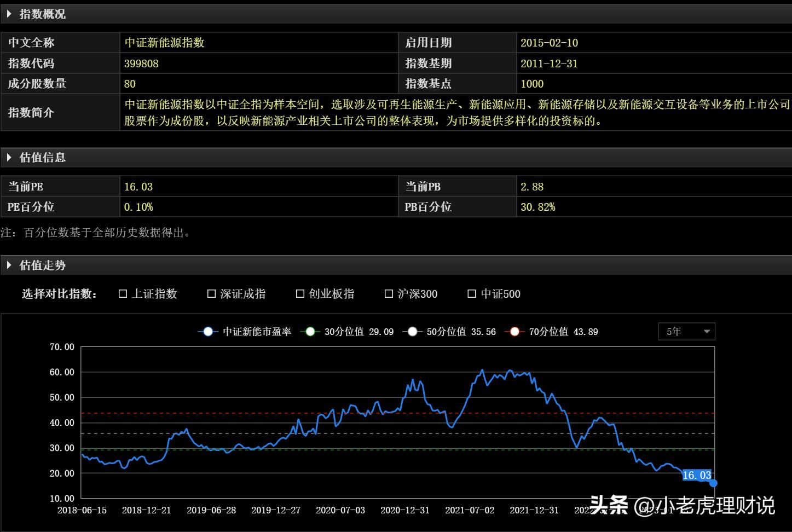This screenshot has height=532, width=792.
Task: Click the arrow icon beside 估值走势
Action: click(9, 265)
